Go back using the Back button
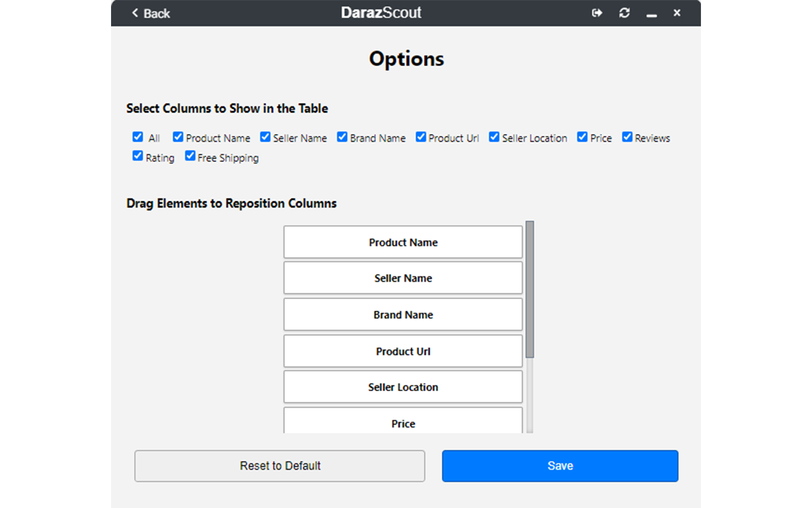 click(x=151, y=13)
